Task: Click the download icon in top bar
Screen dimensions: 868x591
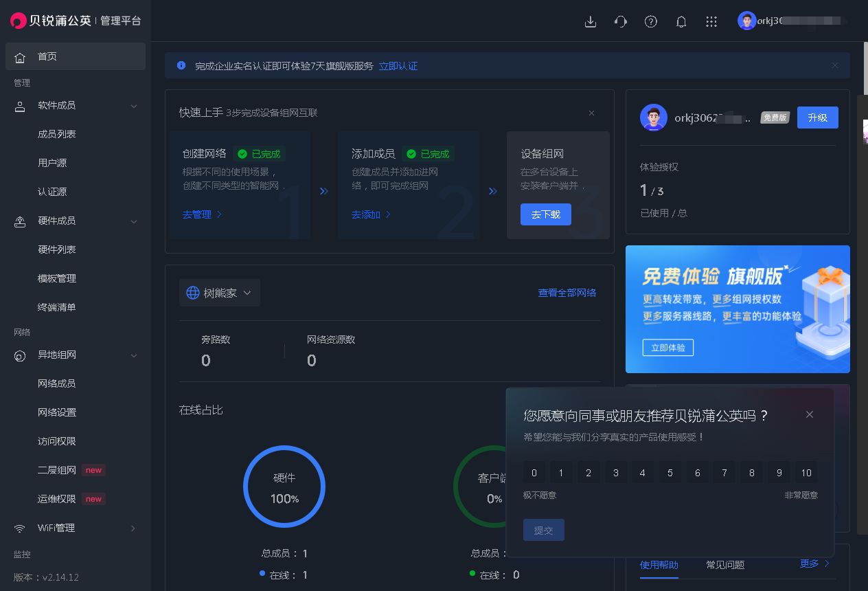Action: point(590,21)
